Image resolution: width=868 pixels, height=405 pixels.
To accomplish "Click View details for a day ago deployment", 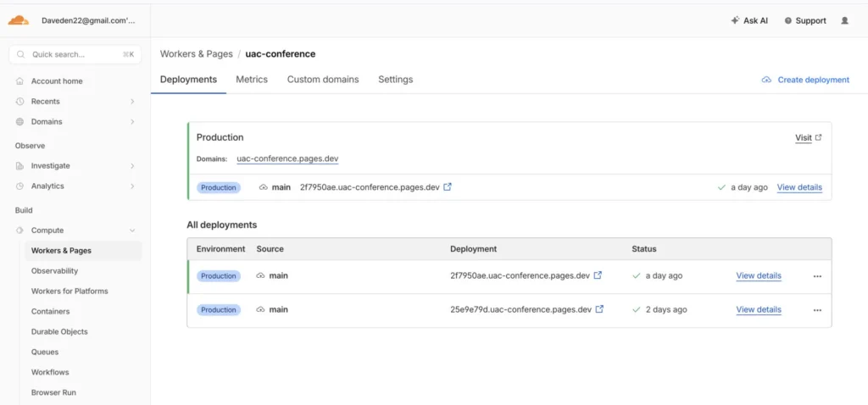I will pyautogui.click(x=759, y=275).
